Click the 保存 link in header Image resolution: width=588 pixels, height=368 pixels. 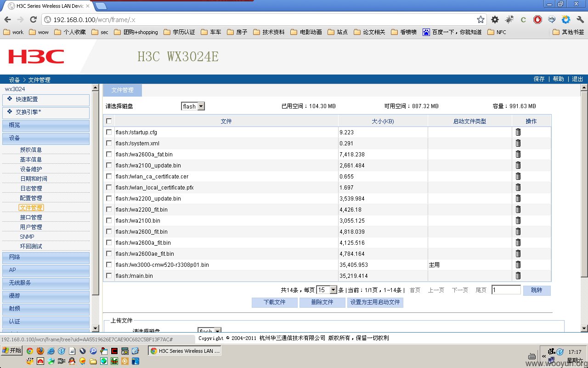pyautogui.click(x=539, y=79)
